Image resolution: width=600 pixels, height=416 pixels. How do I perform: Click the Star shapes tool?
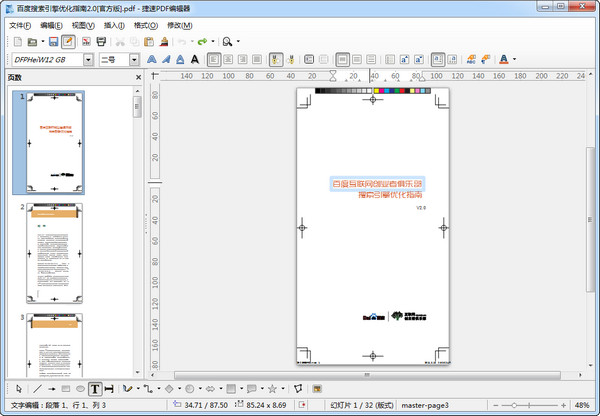coord(272,388)
